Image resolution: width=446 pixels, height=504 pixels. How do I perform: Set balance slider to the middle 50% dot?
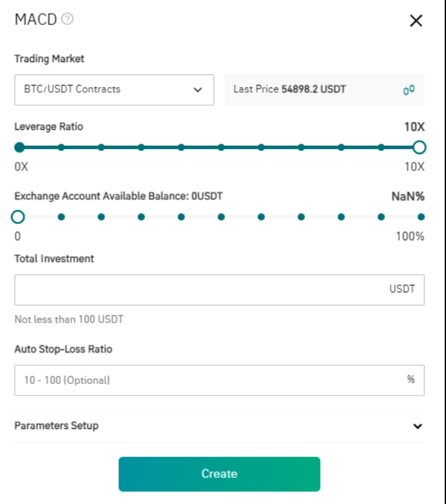click(x=221, y=217)
